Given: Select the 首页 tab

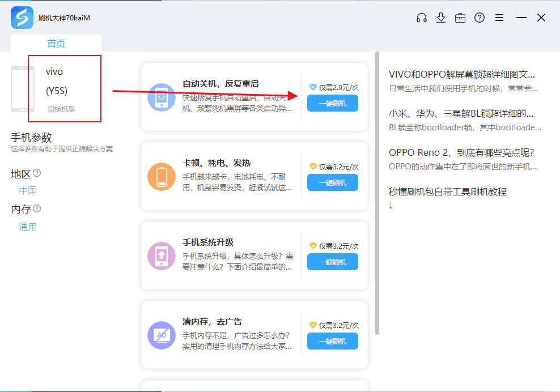Looking at the screenshot, I should (56, 44).
